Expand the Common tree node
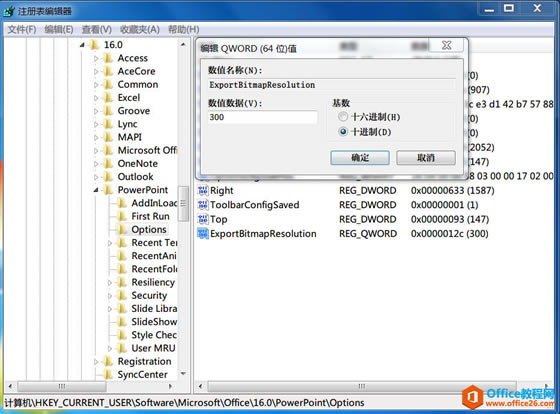The image size is (560, 414). (96, 85)
